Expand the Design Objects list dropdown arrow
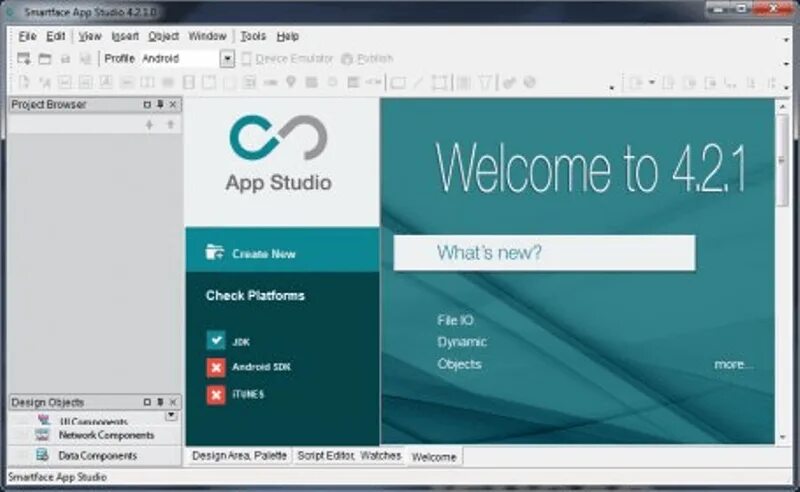Viewport: 800px width, 492px height. pyautogui.click(x=171, y=416)
